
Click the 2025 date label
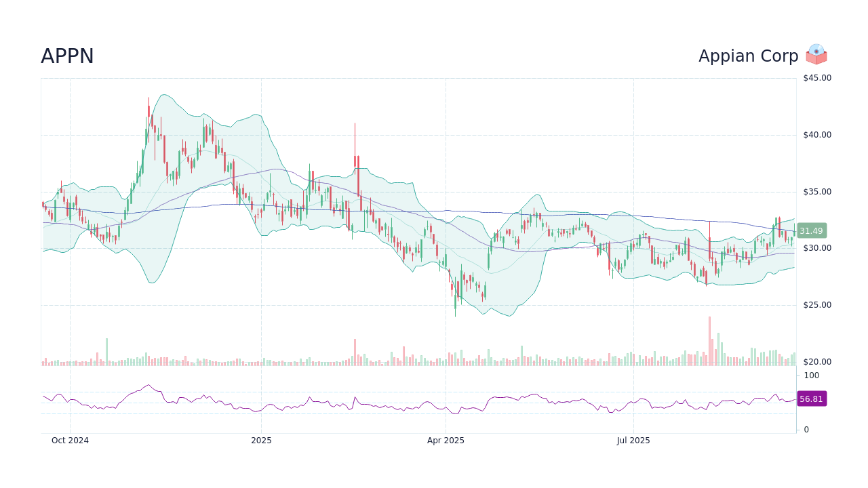[262, 441]
